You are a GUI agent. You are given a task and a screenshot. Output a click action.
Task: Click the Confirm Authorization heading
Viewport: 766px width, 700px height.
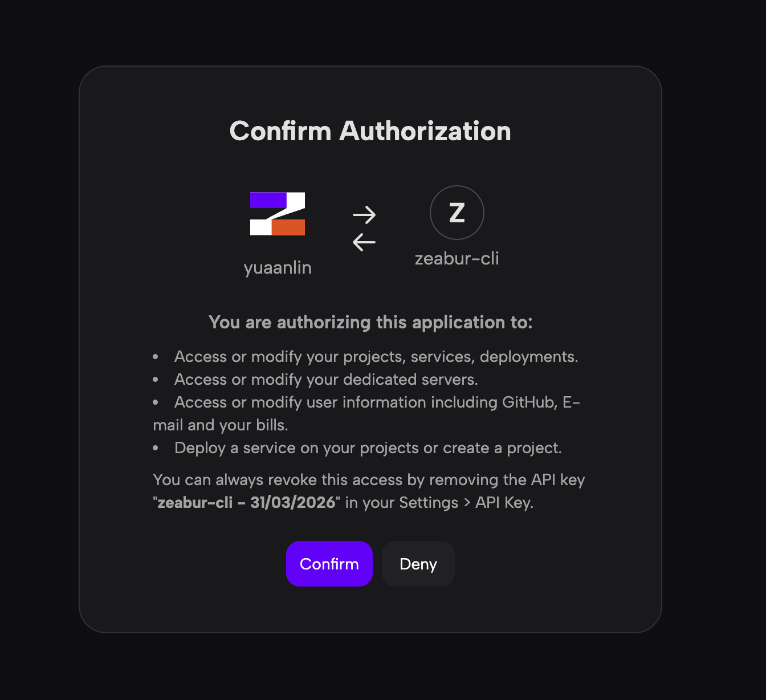coord(370,131)
